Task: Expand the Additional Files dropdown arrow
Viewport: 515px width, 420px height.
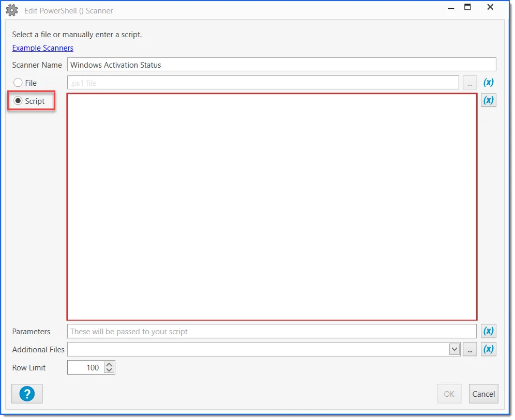Action: 455,349
